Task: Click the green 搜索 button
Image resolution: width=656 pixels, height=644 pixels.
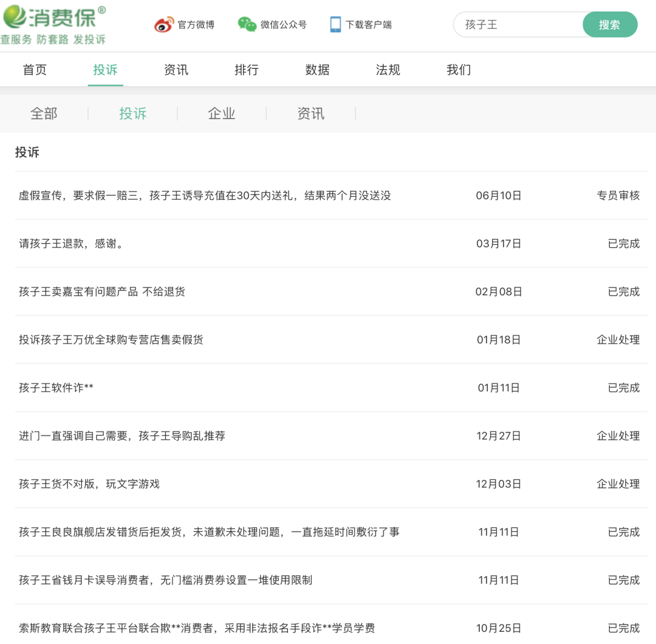Action: pos(610,25)
